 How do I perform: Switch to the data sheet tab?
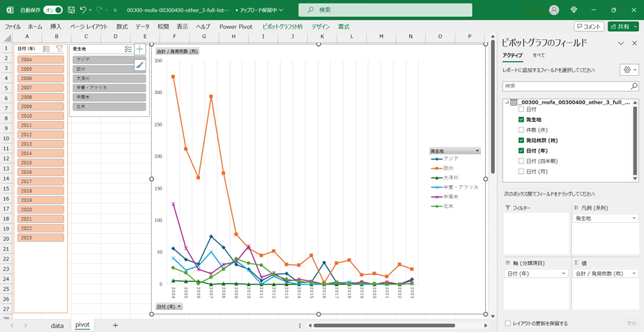click(56, 325)
